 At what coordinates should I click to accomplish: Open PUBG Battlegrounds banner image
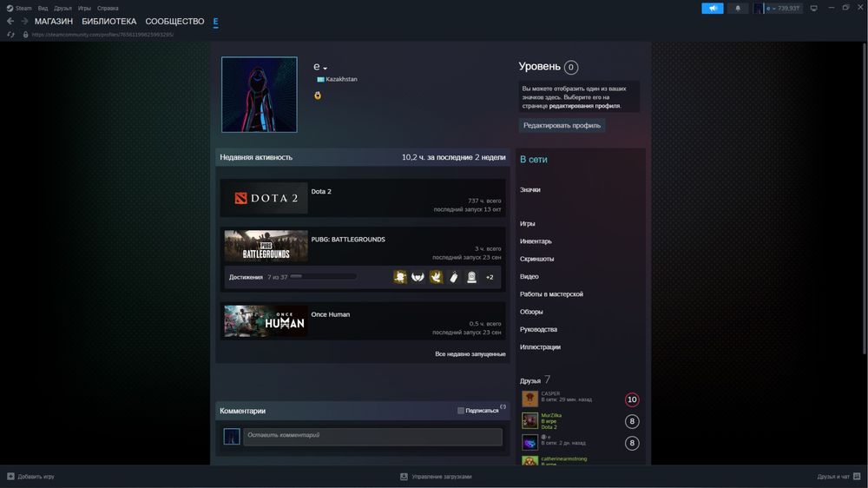266,246
